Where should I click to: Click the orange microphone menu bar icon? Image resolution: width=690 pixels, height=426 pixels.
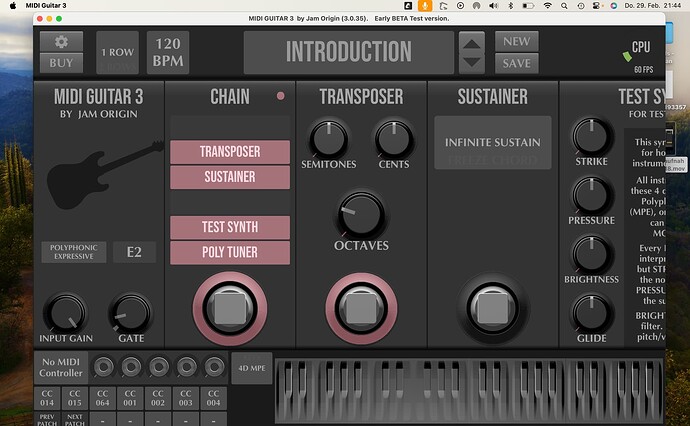click(425, 6)
